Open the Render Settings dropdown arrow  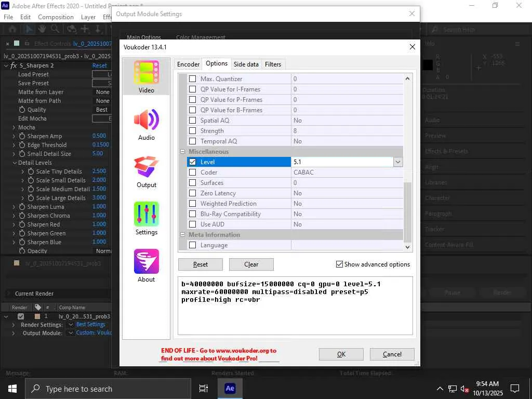pos(71,325)
